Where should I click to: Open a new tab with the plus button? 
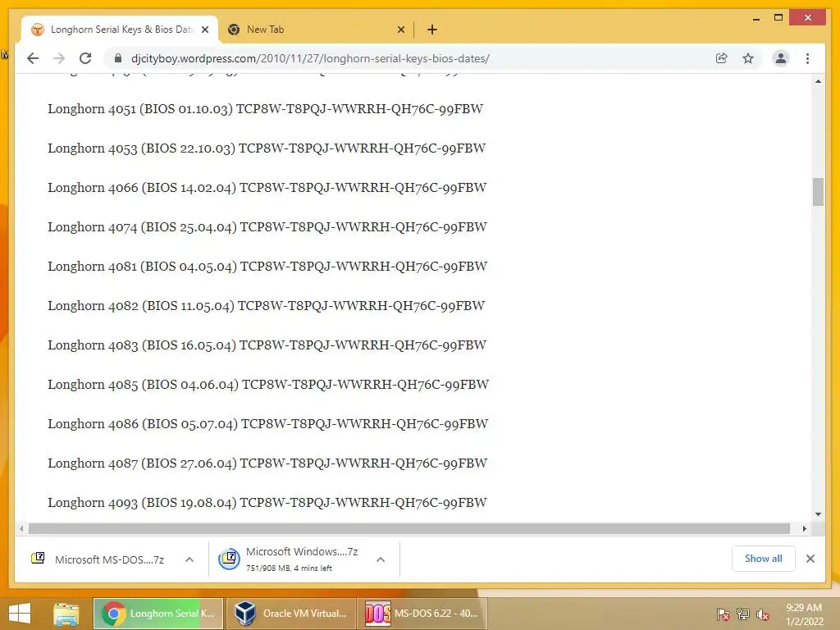[x=431, y=30]
